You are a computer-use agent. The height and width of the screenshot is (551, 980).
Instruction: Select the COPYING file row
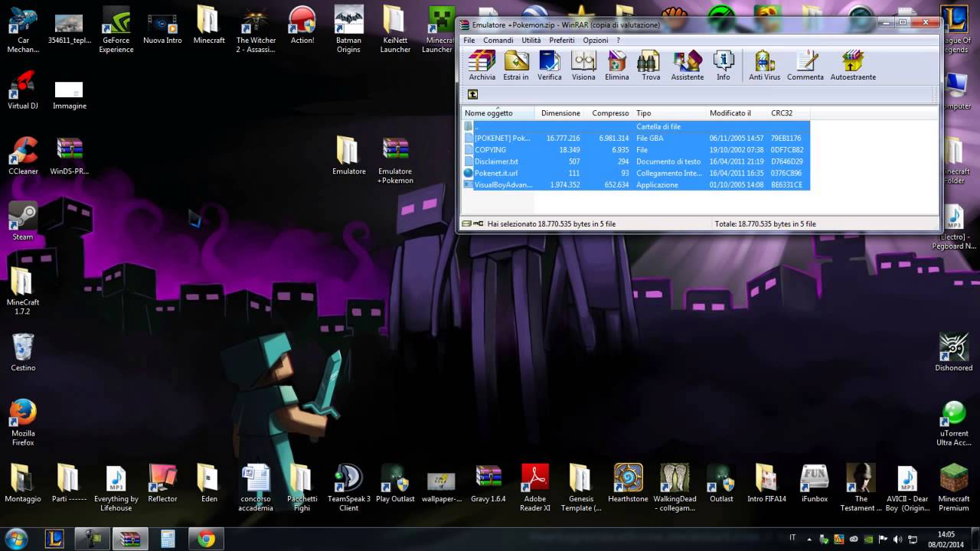635,150
